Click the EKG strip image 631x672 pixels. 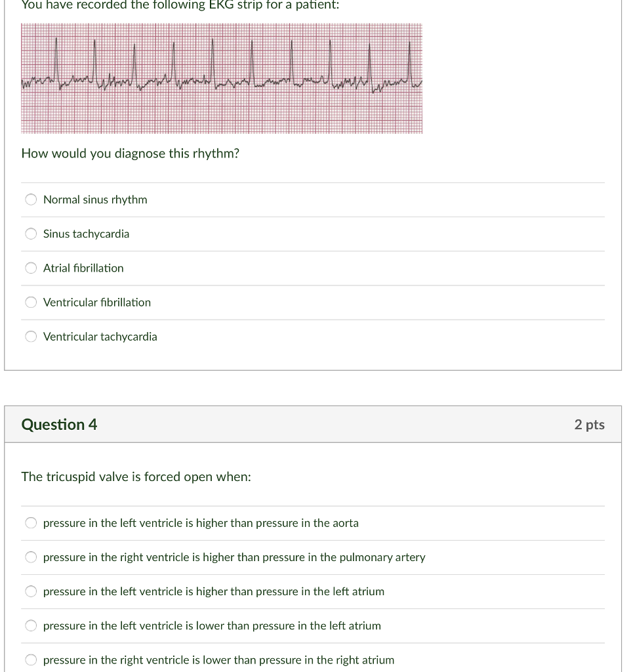(x=222, y=79)
